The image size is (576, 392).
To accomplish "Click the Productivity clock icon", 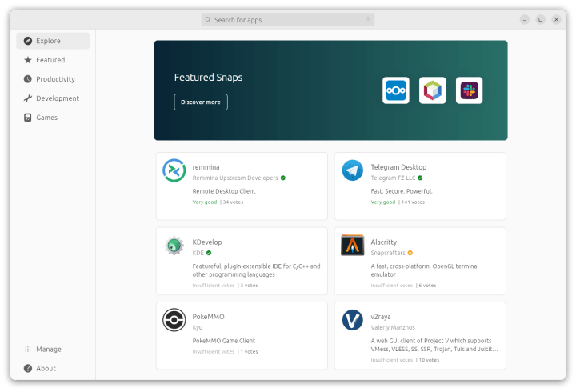I will (28, 79).
